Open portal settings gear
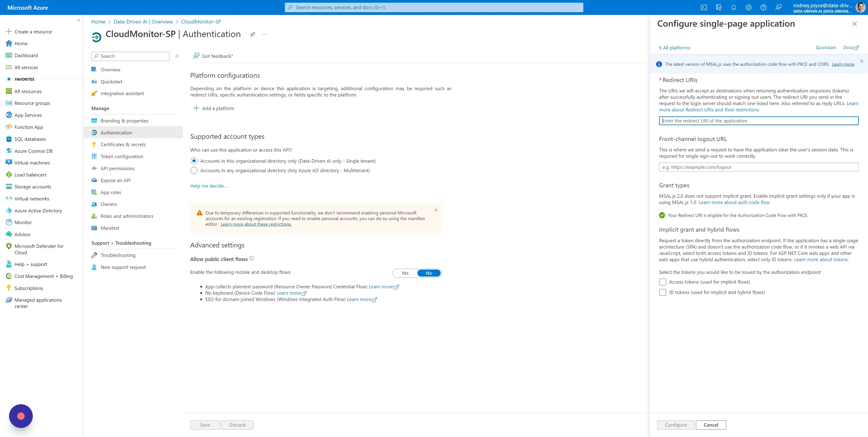 pos(748,7)
